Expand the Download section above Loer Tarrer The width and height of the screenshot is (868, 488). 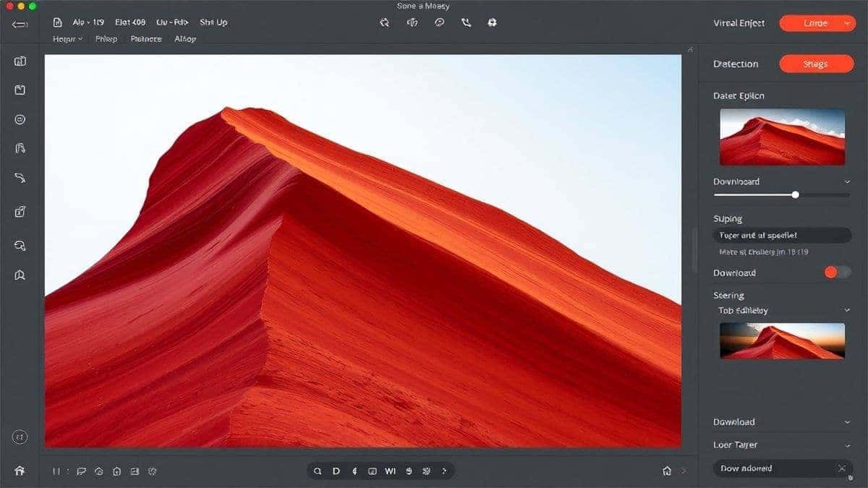point(847,421)
